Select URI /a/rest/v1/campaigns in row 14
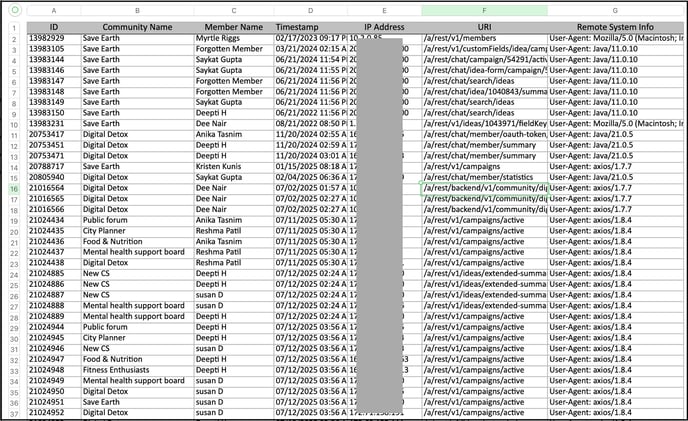The width and height of the screenshot is (688, 421). tap(484, 166)
